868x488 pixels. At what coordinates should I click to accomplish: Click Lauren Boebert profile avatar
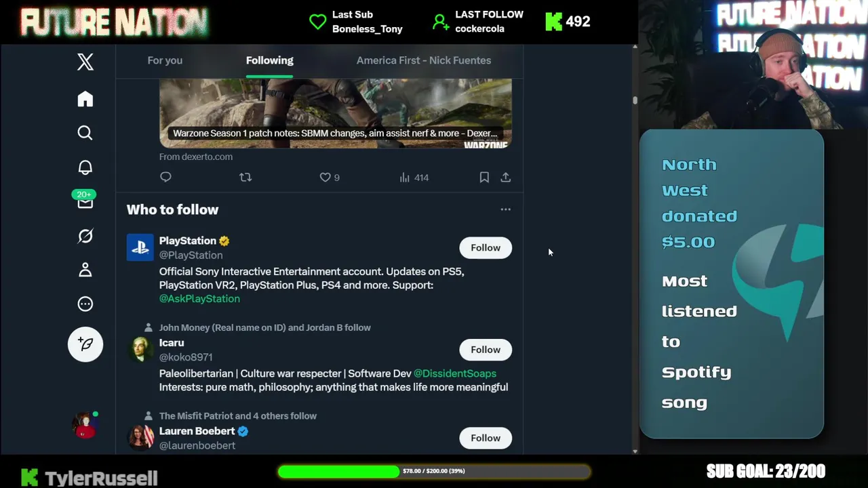point(140,437)
